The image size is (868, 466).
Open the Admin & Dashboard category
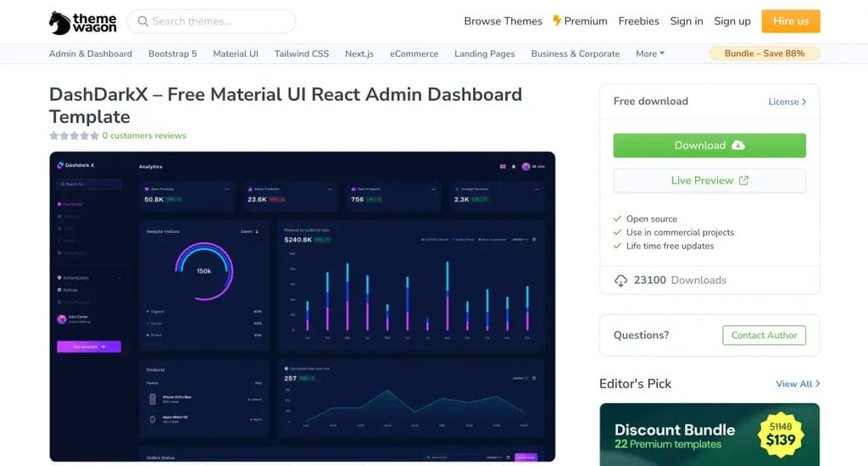90,53
